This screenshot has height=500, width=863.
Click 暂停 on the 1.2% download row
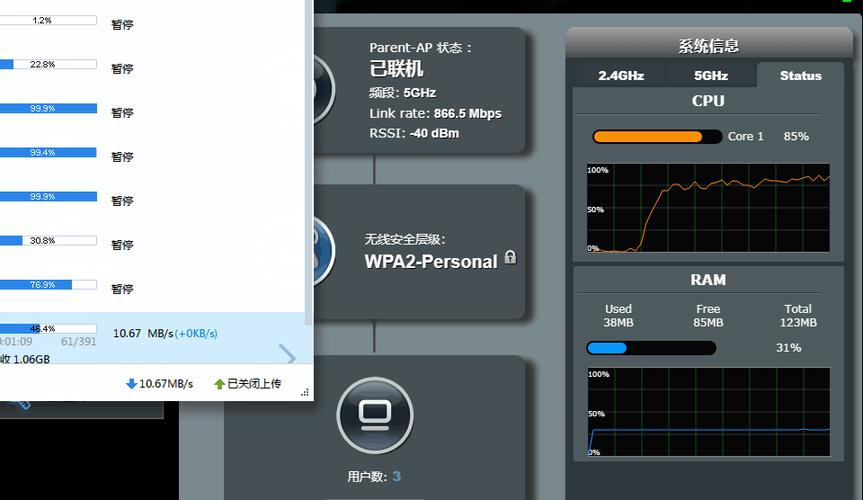click(x=122, y=25)
